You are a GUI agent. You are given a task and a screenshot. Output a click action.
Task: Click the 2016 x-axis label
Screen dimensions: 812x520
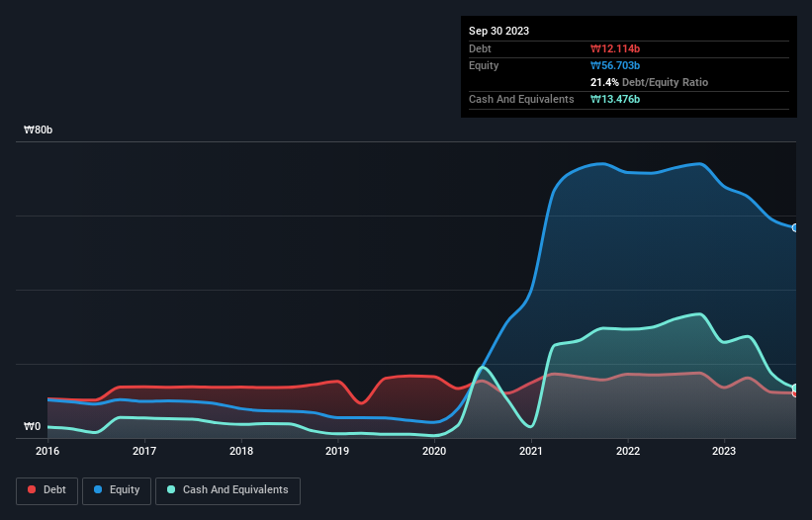[x=47, y=451]
